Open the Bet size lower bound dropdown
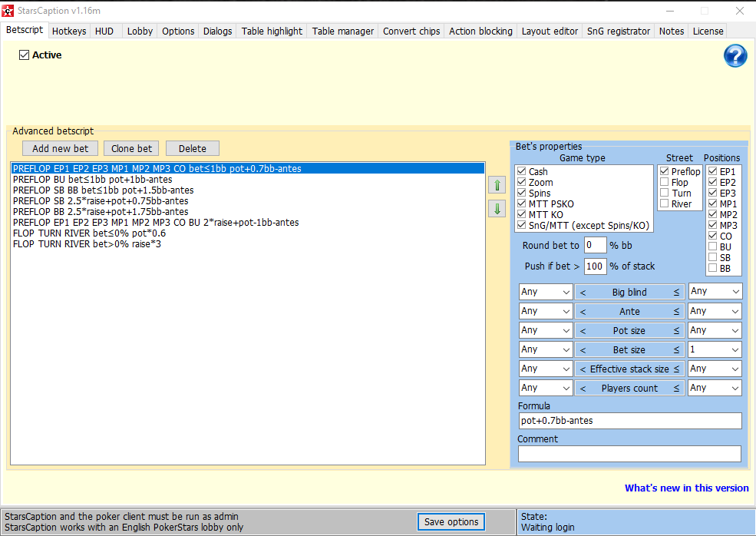The height and width of the screenshot is (536, 756). coord(546,349)
